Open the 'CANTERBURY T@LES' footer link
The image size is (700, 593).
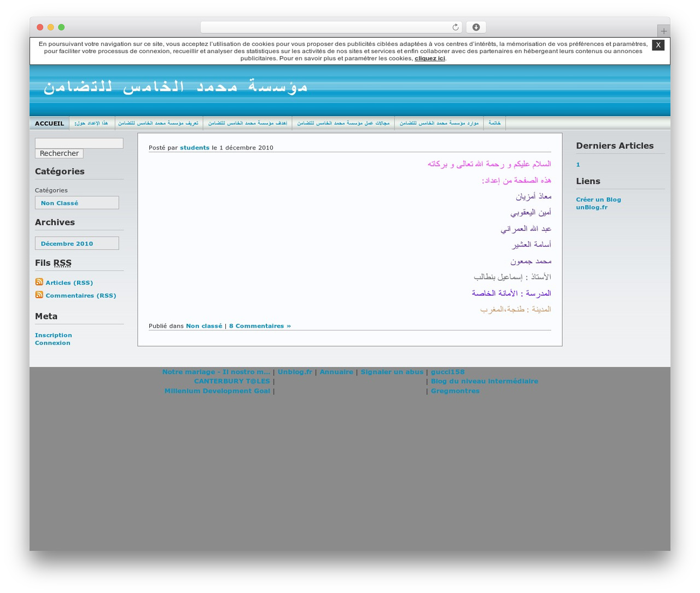click(232, 381)
